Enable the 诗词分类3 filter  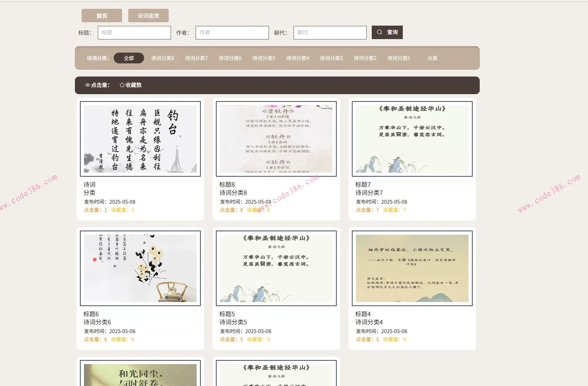pyautogui.click(x=331, y=58)
